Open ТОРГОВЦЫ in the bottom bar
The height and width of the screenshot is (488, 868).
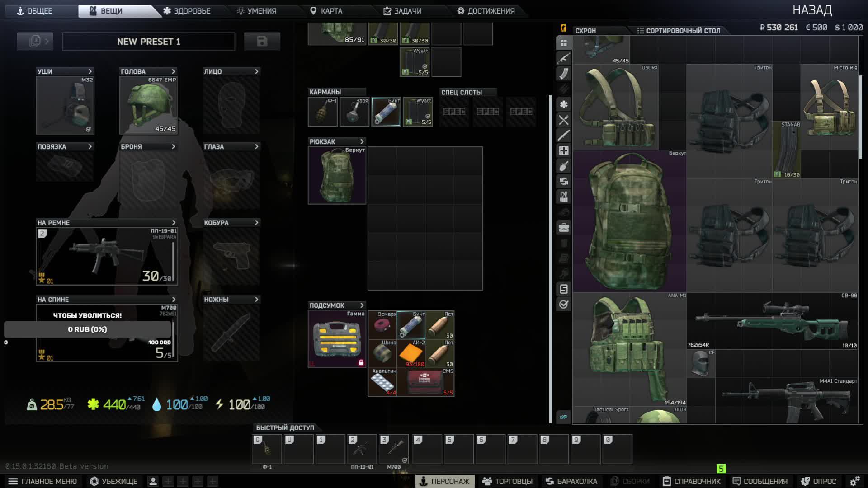point(507,481)
